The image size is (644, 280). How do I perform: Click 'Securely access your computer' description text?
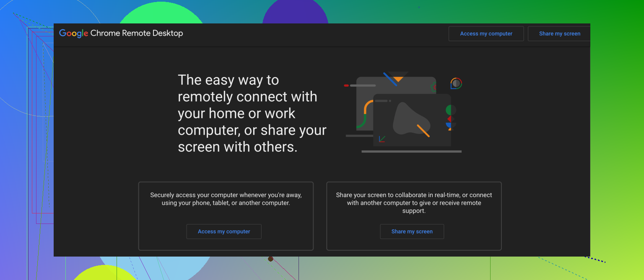pyautogui.click(x=226, y=199)
